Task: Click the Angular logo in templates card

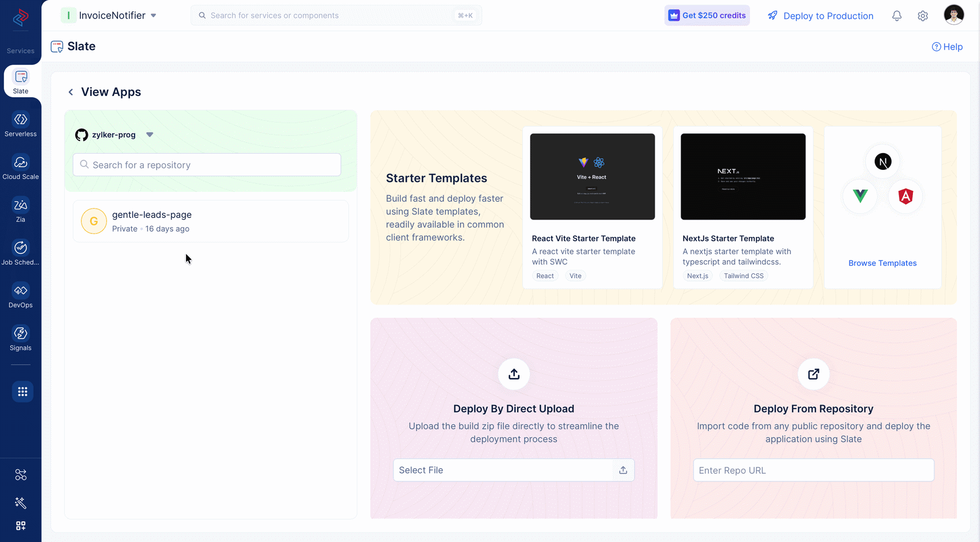Action: [x=905, y=196]
